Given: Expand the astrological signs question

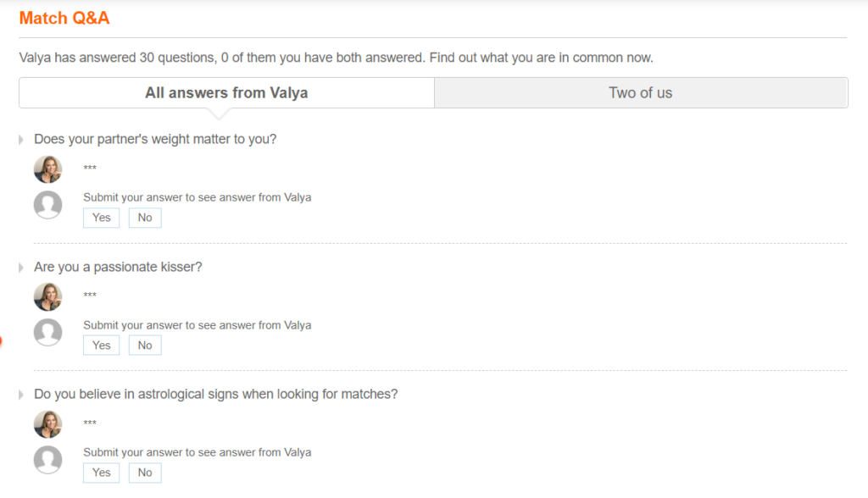Looking at the screenshot, I should 21,394.
